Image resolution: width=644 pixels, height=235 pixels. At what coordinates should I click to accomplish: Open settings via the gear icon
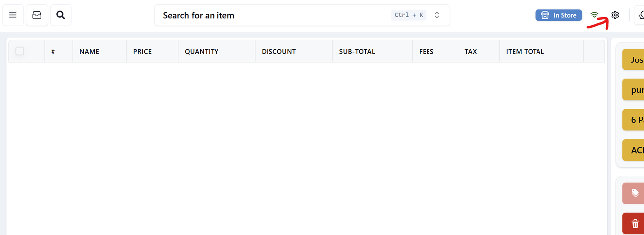click(x=615, y=15)
